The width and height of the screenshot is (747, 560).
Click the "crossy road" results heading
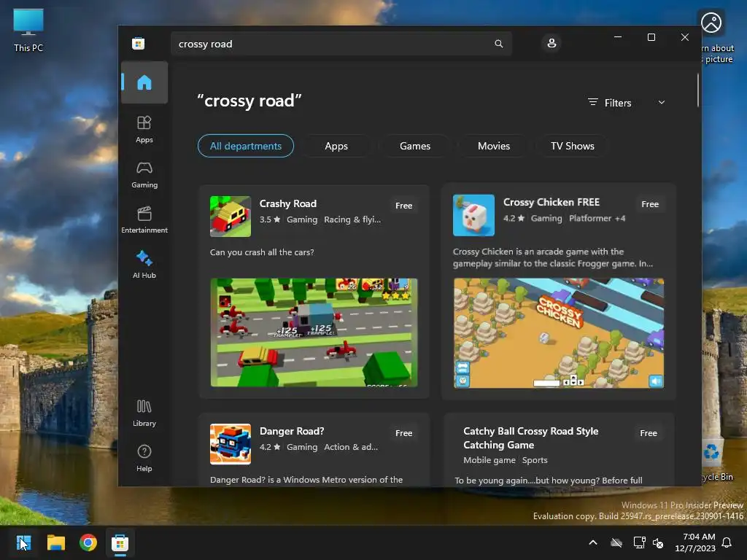point(249,101)
